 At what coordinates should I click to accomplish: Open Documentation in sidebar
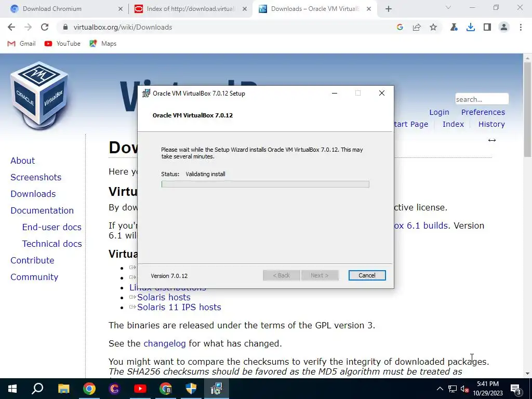point(42,210)
